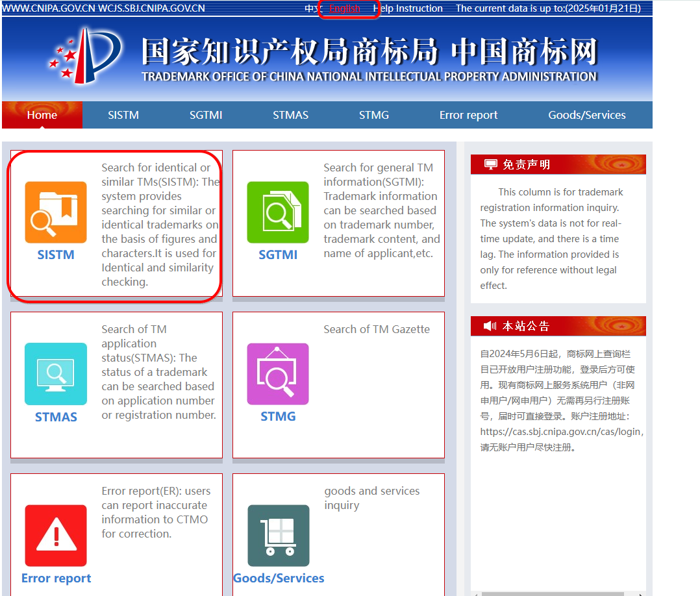The width and height of the screenshot is (700, 596).
Task: Open SISTM in the navigation bar
Action: pos(123,115)
